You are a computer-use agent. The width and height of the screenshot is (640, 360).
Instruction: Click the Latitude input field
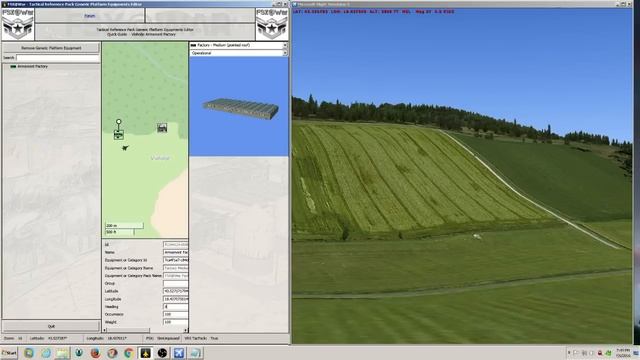tap(176, 291)
